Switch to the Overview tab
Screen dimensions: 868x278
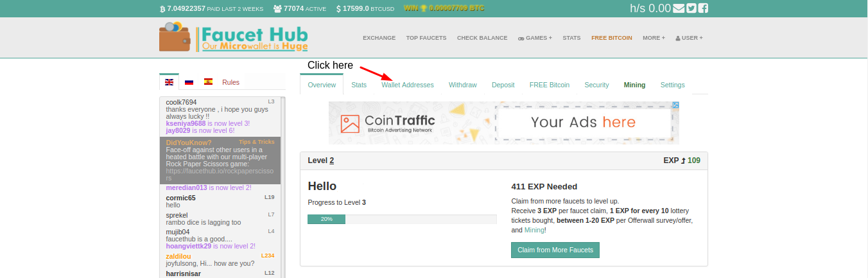pyautogui.click(x=322, y=85)
